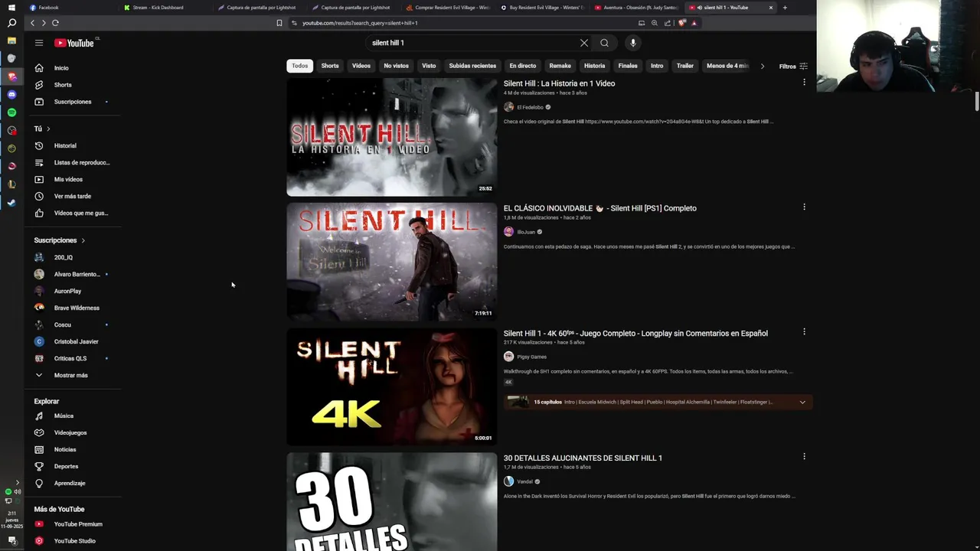
Task: Open Suscripciones in the sidebar
Action: 72,102
